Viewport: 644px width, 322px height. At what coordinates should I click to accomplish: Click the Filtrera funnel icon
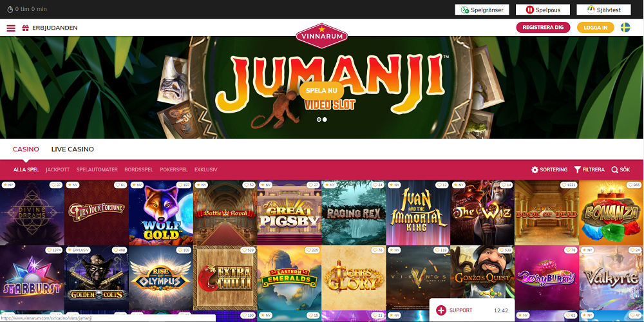coord(578,169)
